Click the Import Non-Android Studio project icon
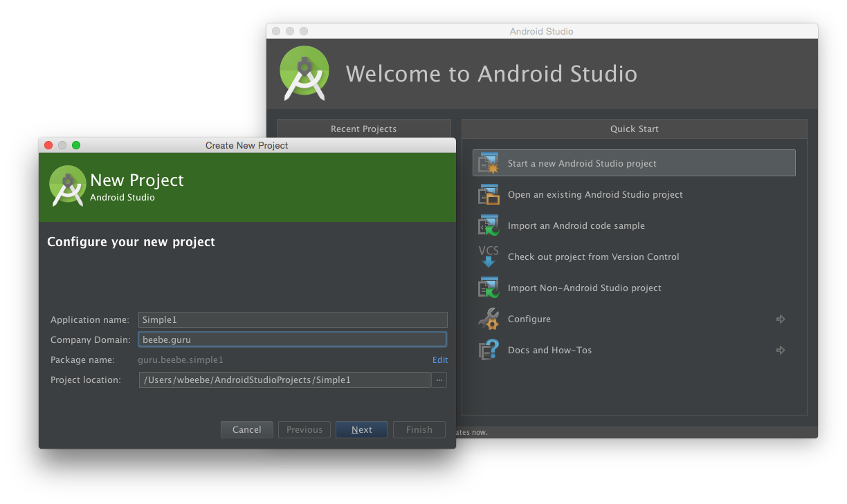The image size is (847, 504). tap(489, 288)
